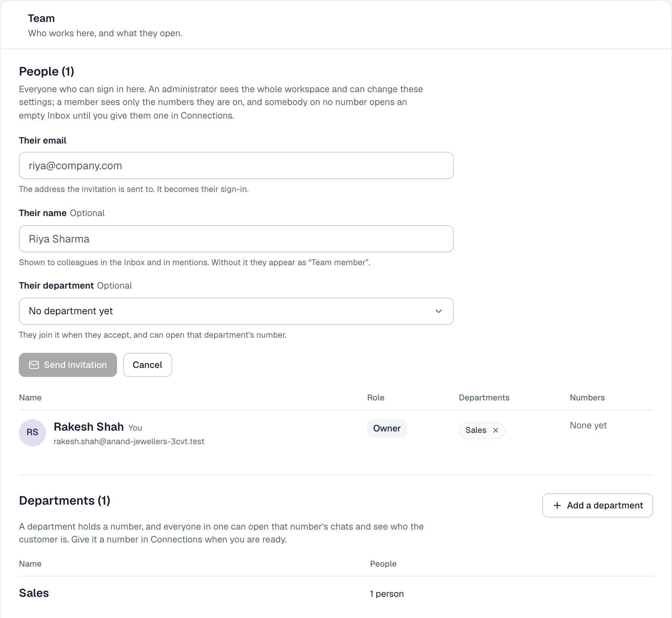
Task: Remove the Sales department tag
Action: (x=496, y=430)
